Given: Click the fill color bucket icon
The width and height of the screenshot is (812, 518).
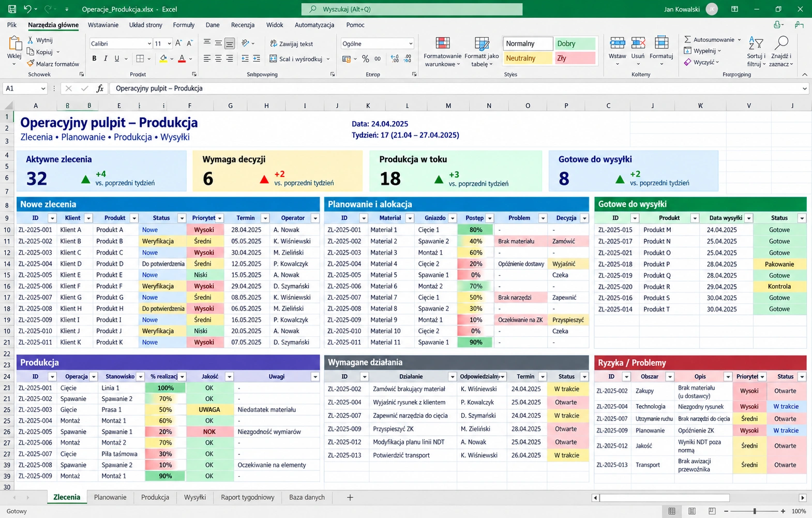Looking at the screenshot, I should (x=163, y=58).
